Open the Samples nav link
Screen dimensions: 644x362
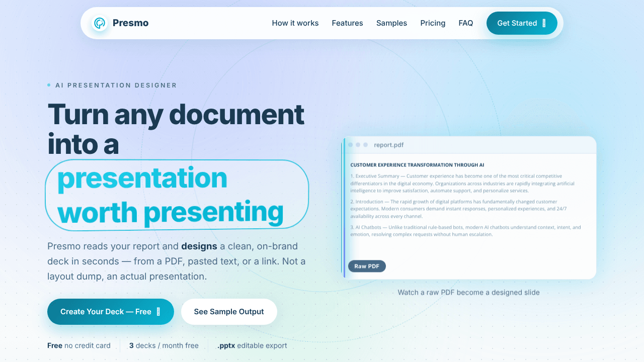pyautogui.click(x=391, y=23)
